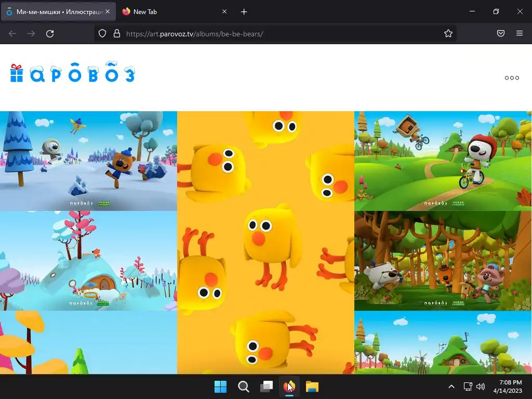Open File Explorer from the taskbar

click(x=312, y=387)
